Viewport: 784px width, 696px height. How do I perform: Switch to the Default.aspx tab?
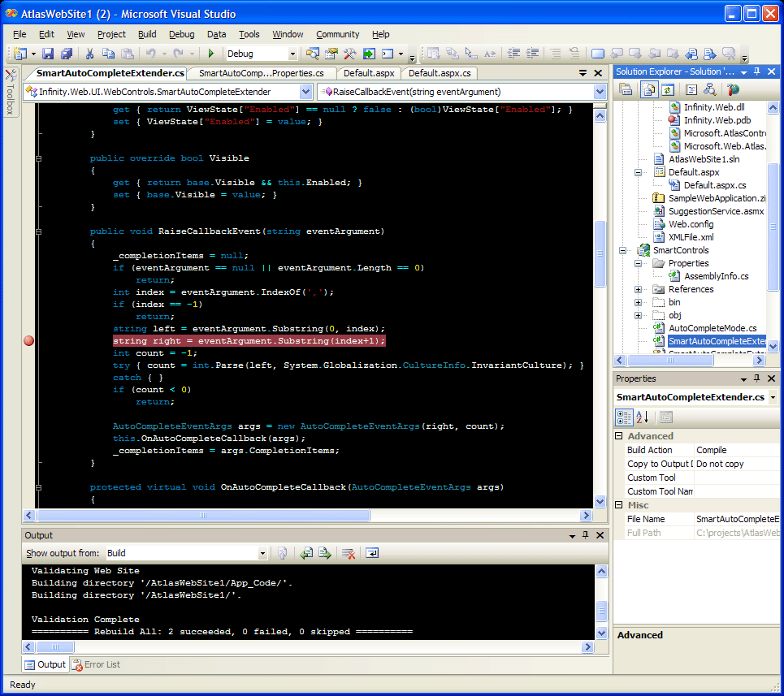click(x=369, y=73)
